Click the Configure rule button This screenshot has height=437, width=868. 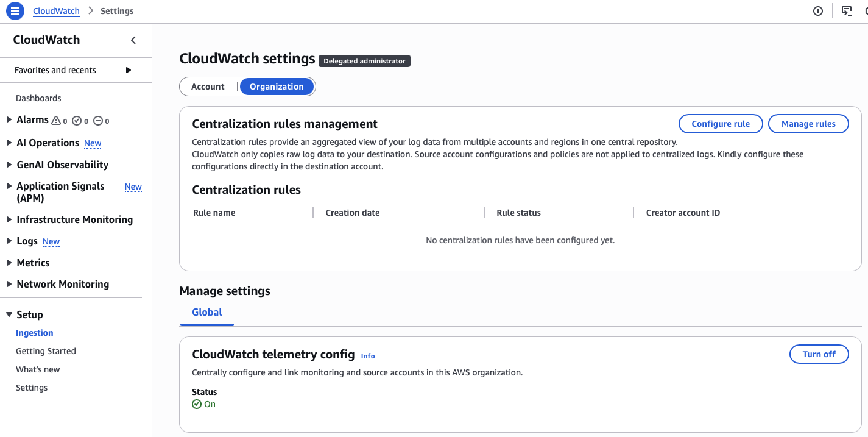(x=721, y=124)
